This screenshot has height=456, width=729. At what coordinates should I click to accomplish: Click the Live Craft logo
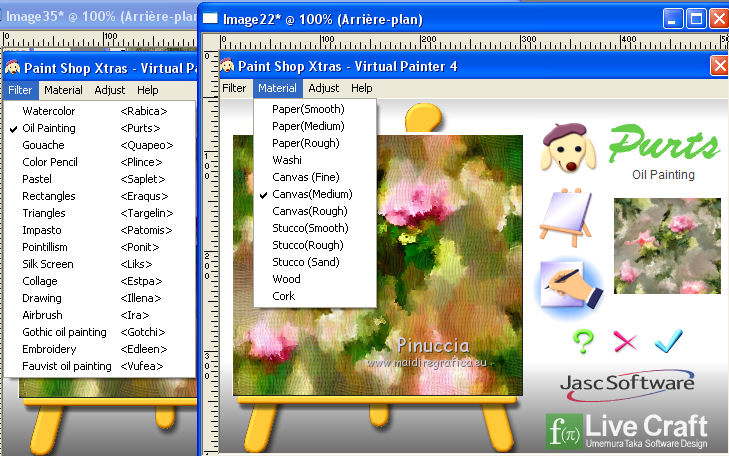(x=627, y=431)
